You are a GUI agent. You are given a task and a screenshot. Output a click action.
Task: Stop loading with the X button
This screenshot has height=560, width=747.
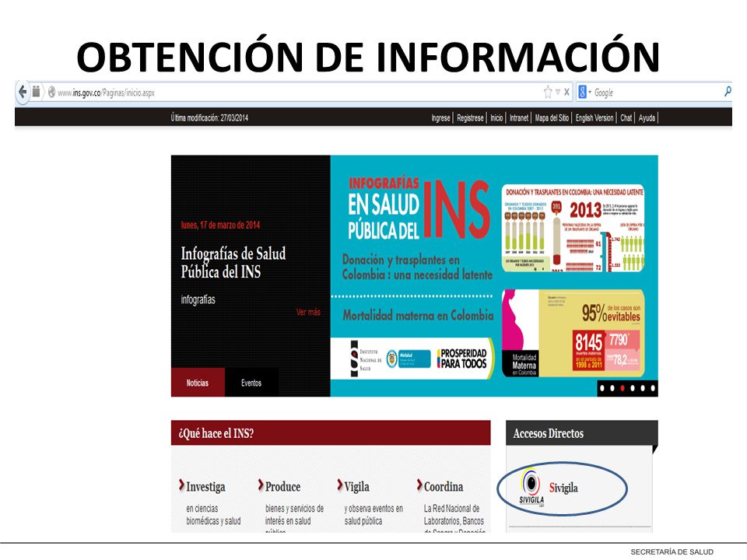[567, 92]
